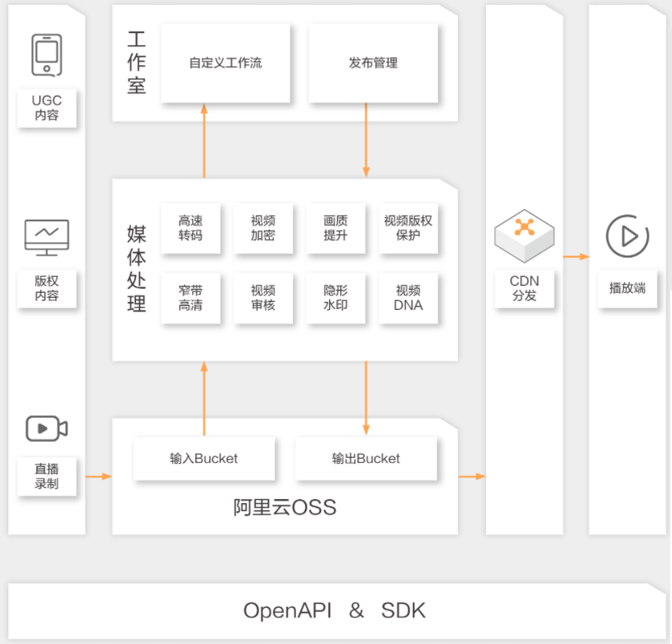This screenshot has width=672, height=644.
Task: Click the monitor chart icon above 版权内容
Action: pyautogui.click(x=47, y=237)
